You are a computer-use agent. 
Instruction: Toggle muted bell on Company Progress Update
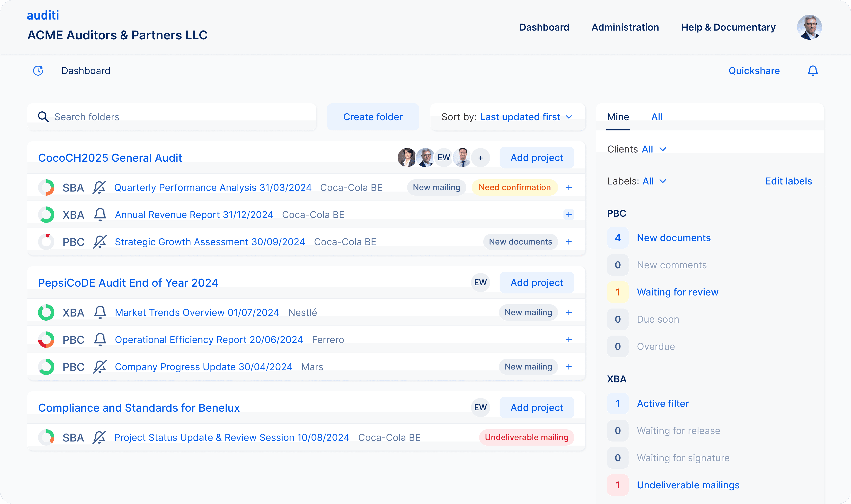tap(100, 367)
